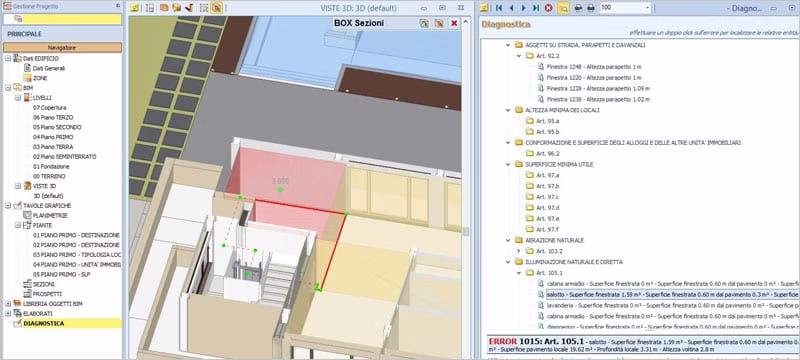Collapse the VISTE 3D tree node
800x360 pixels.
click(x=17, y=186)
